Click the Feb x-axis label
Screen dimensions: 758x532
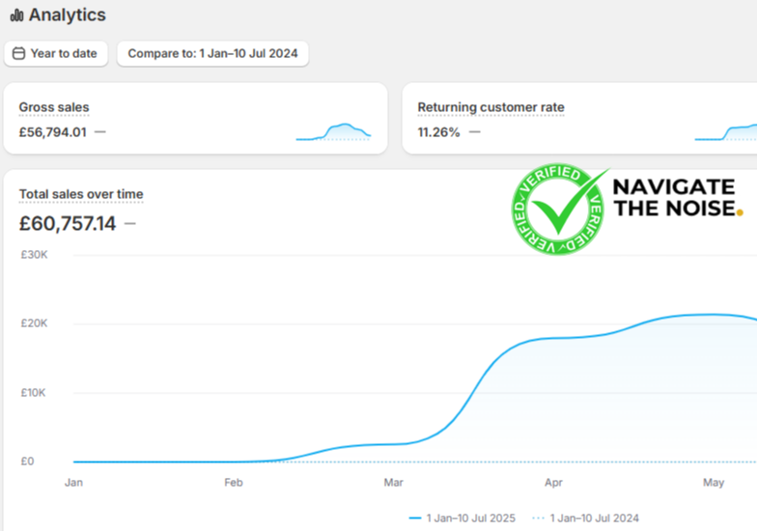(234, 483)
